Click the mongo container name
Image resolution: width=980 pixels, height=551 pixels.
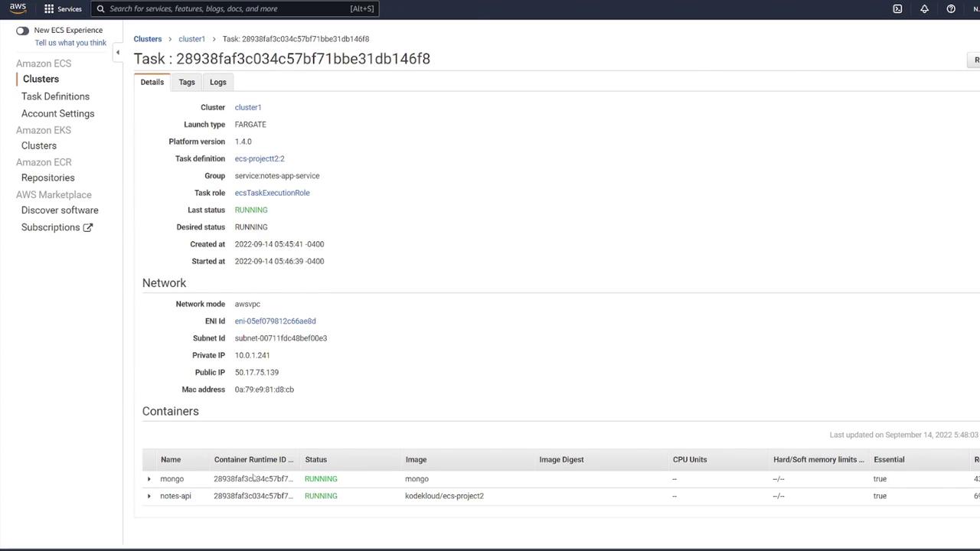[172, 479]
